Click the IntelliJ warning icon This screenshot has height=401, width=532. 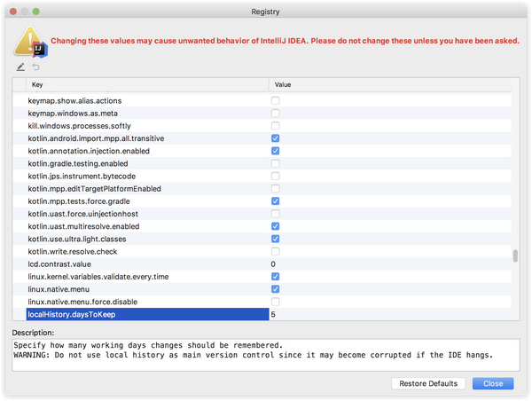31,40
